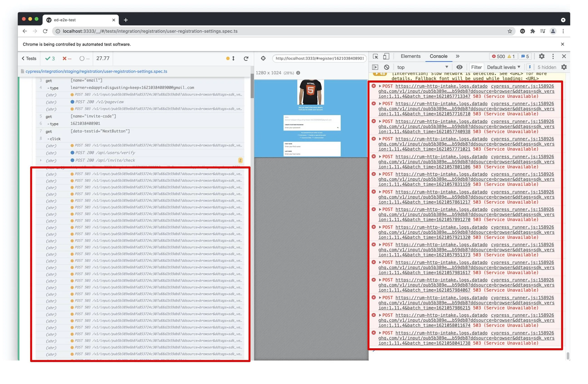Go back to the Tests list
Screen dimensions: 588x384
pyautogui.click(x=29, y=59)
